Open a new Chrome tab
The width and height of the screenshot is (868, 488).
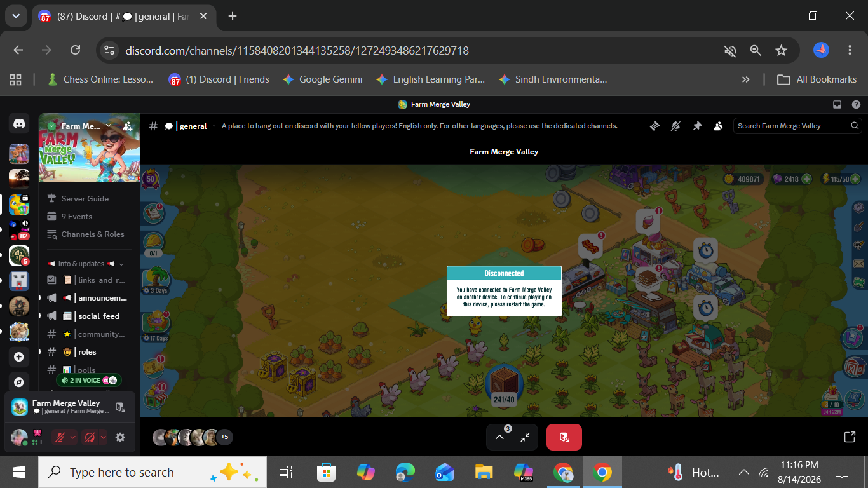click(x=233, y=16)
